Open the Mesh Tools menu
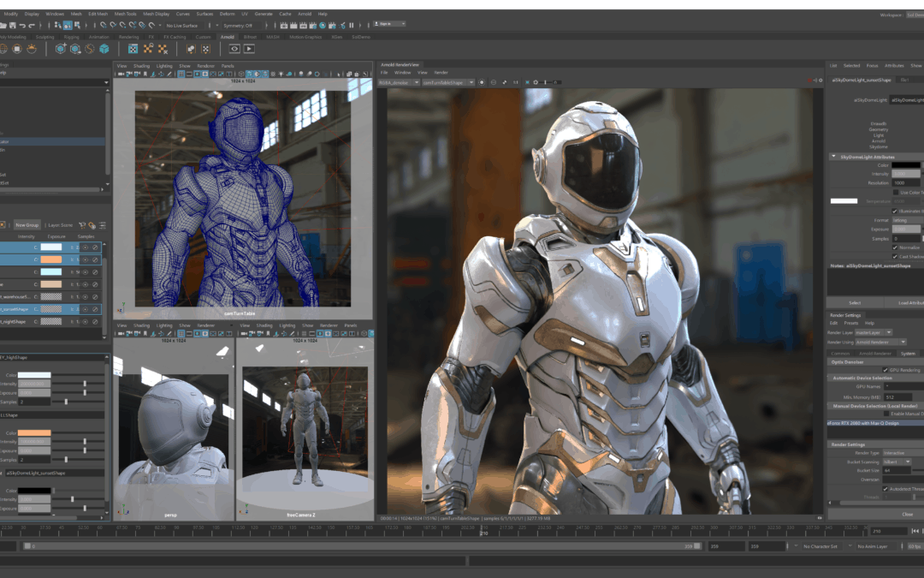 125,14
